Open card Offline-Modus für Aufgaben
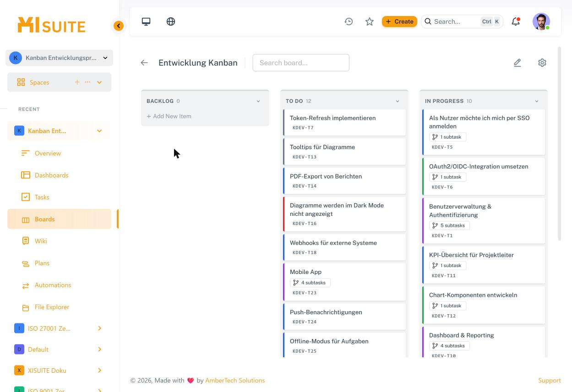572x392 pixels. [x=344, y=345]
